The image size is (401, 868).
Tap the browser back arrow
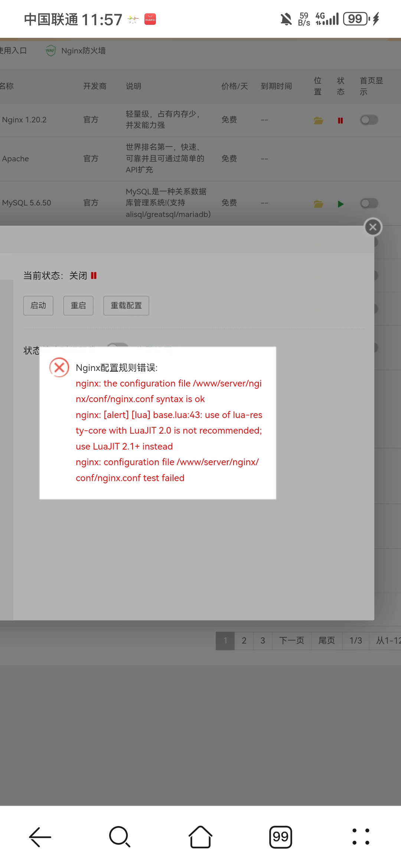coord(40,837)
